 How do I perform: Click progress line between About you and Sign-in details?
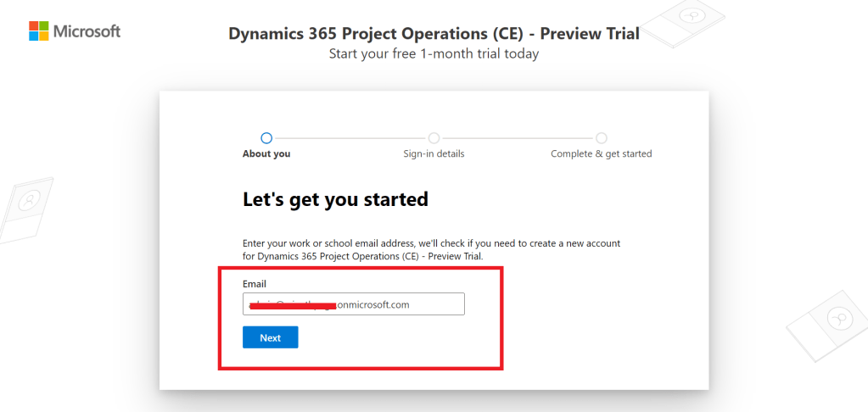[x=350, y=137]
